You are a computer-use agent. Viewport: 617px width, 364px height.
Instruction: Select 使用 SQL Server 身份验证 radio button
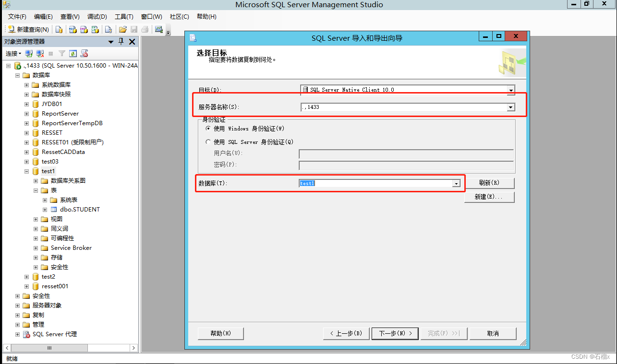(208, 142)
